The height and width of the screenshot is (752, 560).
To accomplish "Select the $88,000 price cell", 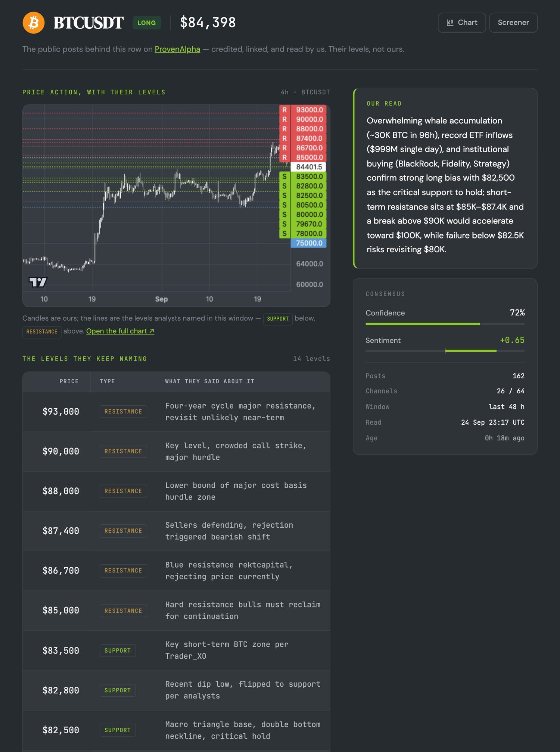I will pyautogui.click(x=61, y=491).
